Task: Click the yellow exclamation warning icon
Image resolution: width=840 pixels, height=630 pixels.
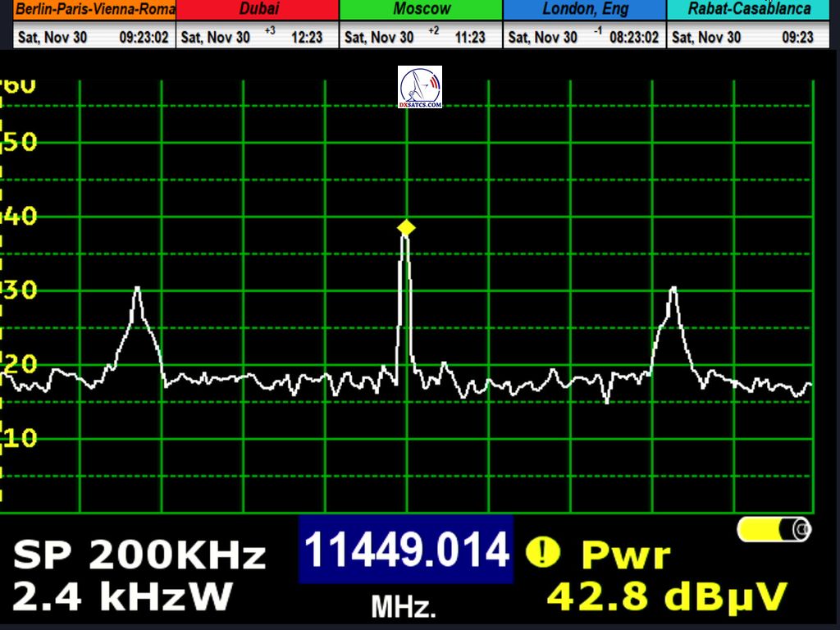Action: tap(542, 553)
